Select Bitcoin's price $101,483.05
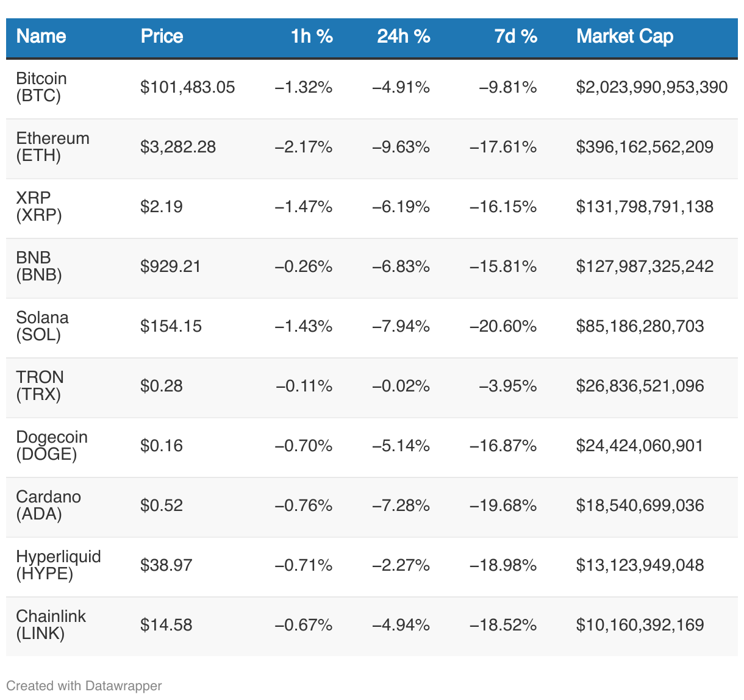Image resolution: width=744 pixels, height=700 pixels. click(x=187, y=87)
